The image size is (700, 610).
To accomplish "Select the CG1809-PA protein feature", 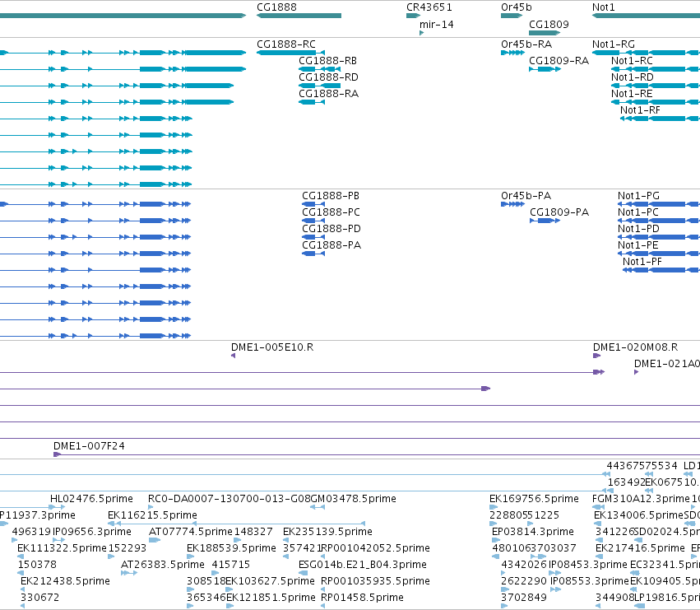I will [x=545, y=221].
